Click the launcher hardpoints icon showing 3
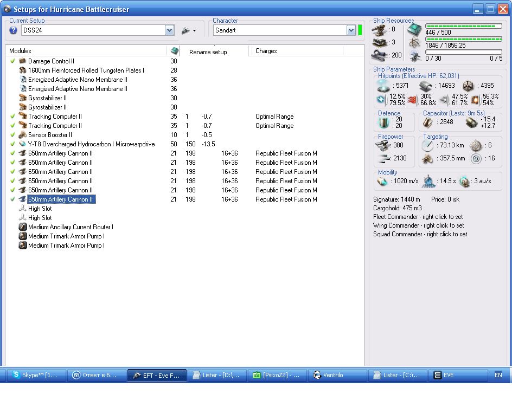This screenshot has height=420, width=512. click(380, 42)
